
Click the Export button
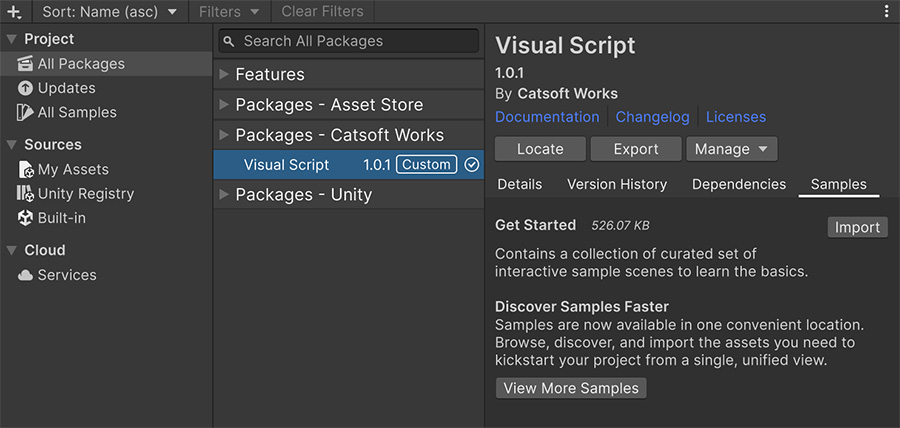[x=636, y=149]
